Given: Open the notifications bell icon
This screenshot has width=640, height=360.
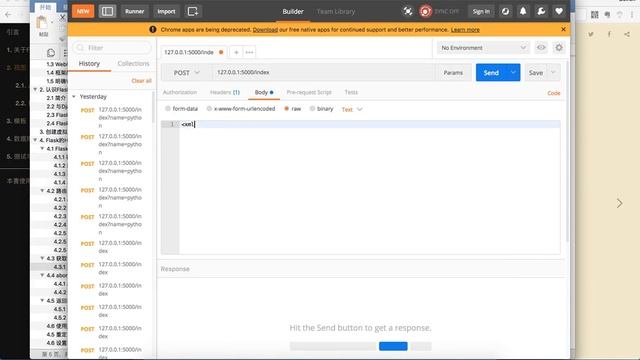Looking at the screenshot, I should 523,11.
